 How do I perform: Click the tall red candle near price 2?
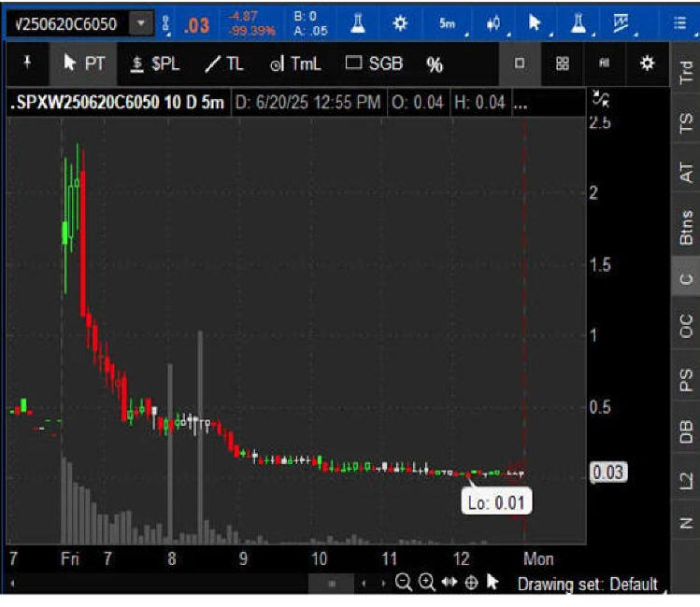tap(83, 243)
